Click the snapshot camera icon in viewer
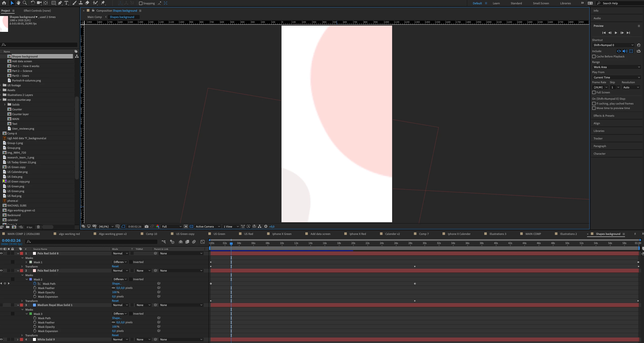 point(147,227)
